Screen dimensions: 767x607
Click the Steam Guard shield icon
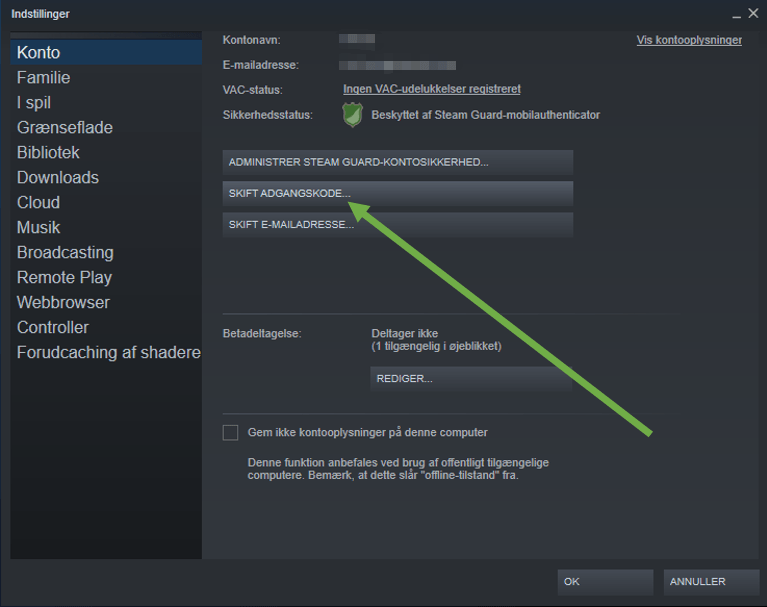[352, 115]
